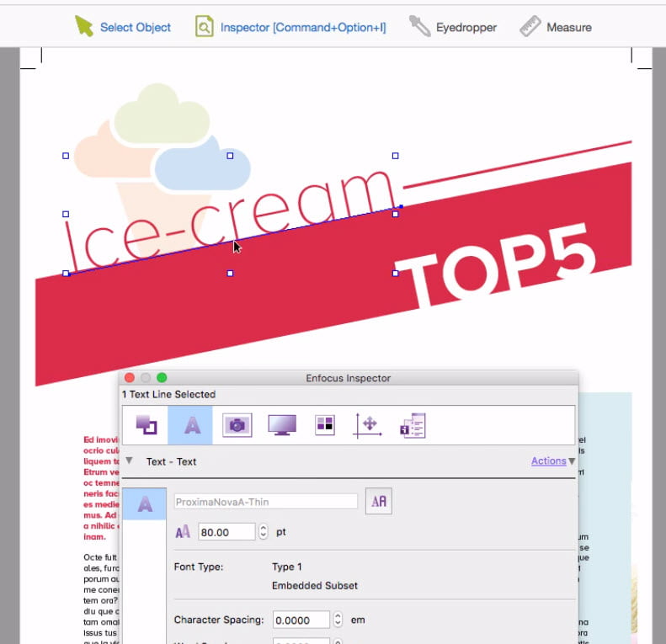Click the 'Embedded Subset' font info text
This screenshot has width=666, height=644.
(315, 585)
